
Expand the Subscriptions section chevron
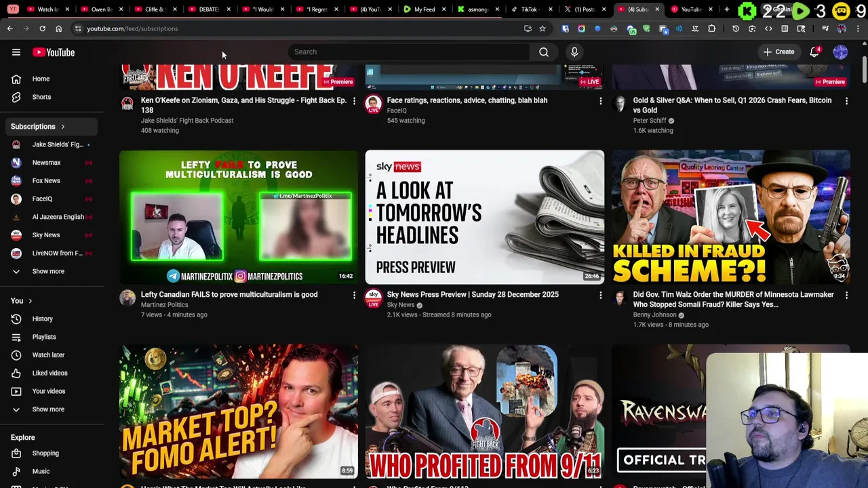click(x=62, y=127)
